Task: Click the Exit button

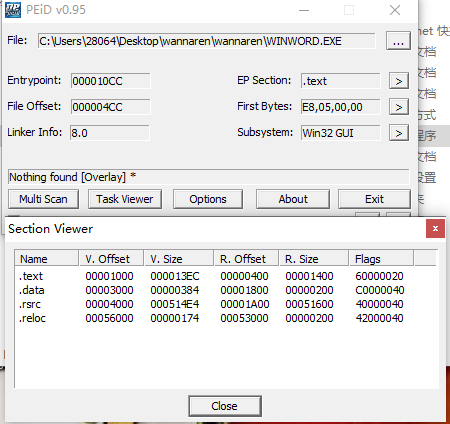Action: 374,199
